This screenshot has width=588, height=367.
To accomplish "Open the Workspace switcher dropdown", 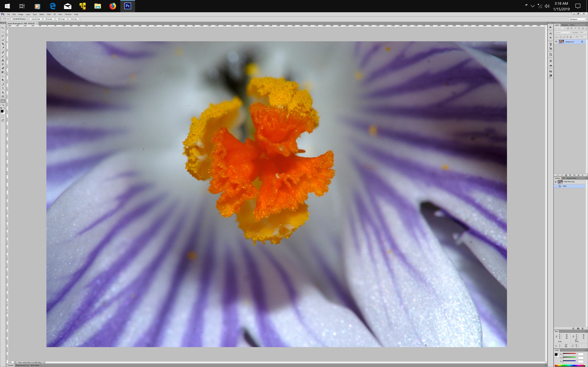I will coord(578,19).
